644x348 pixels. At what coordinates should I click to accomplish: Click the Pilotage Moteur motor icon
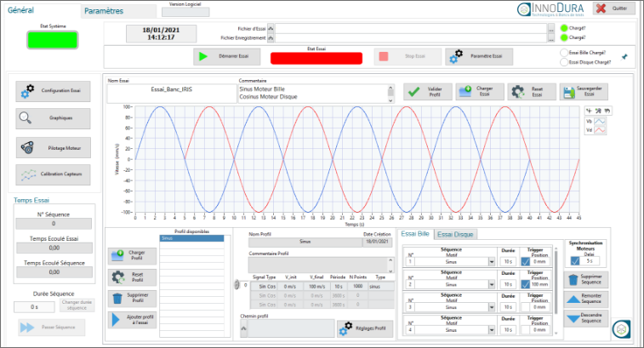point(27,147)
